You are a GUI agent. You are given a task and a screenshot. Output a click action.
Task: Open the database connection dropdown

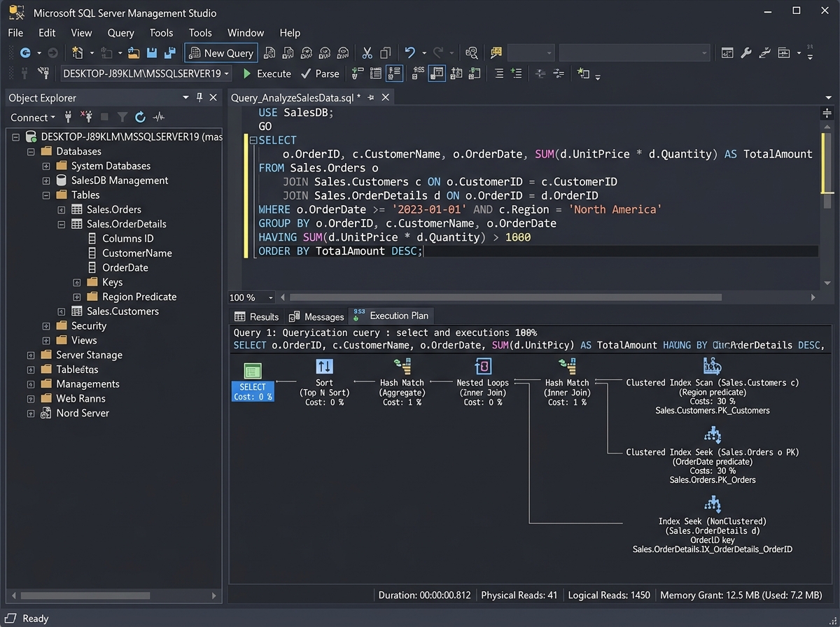(x=227, y=73)
